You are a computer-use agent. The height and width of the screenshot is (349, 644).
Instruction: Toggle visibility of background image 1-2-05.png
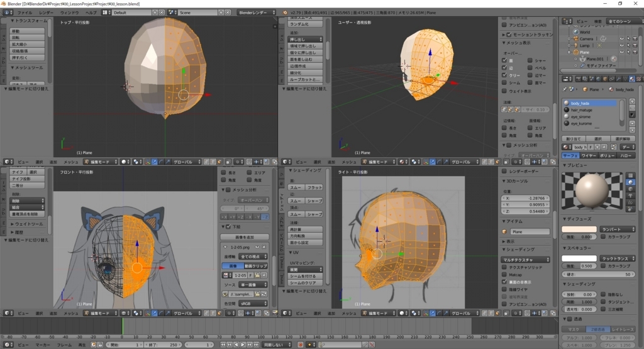coord(257,247)
